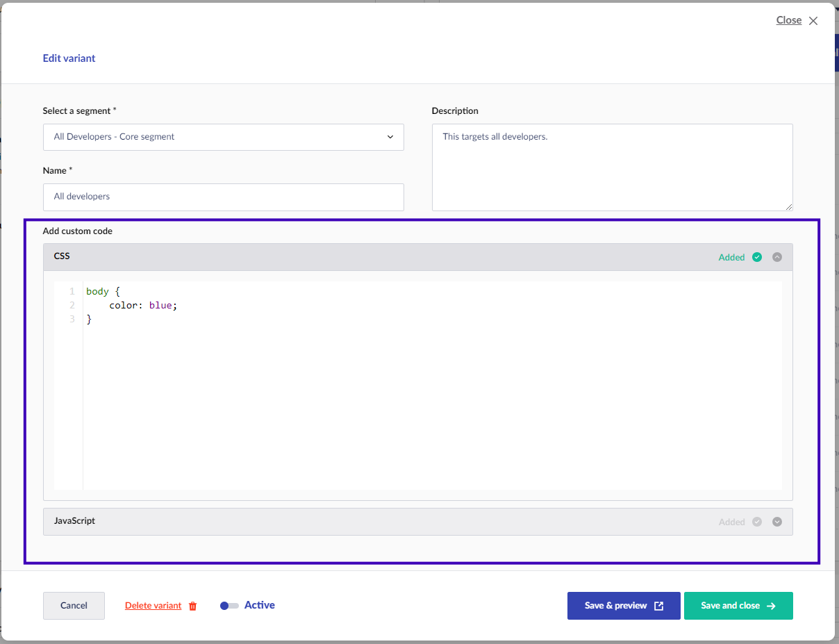
Task: Click line number 3 in CSS editor
Action: click(72, 320)
